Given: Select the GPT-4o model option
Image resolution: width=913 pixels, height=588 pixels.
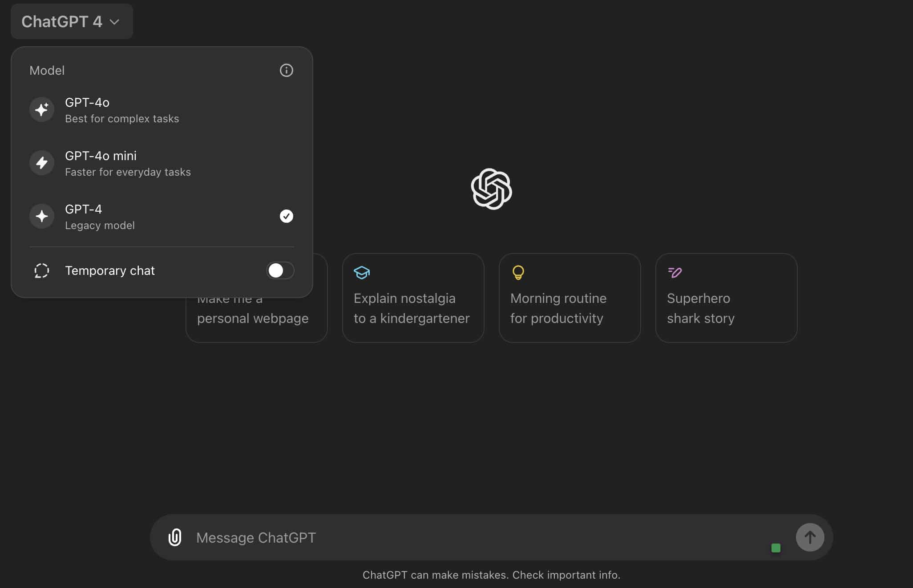Looking at the screenshot, I should (162, 110).
